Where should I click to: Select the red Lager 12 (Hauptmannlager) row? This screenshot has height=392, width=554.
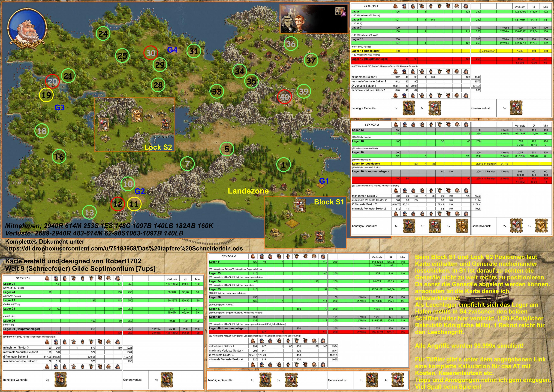click(370, 59)
